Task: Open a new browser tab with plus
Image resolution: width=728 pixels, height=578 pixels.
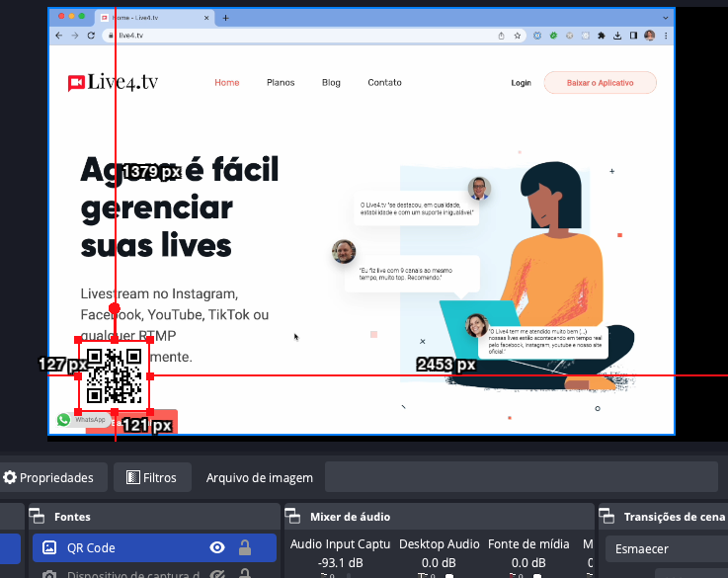Action: coord(225,18)
